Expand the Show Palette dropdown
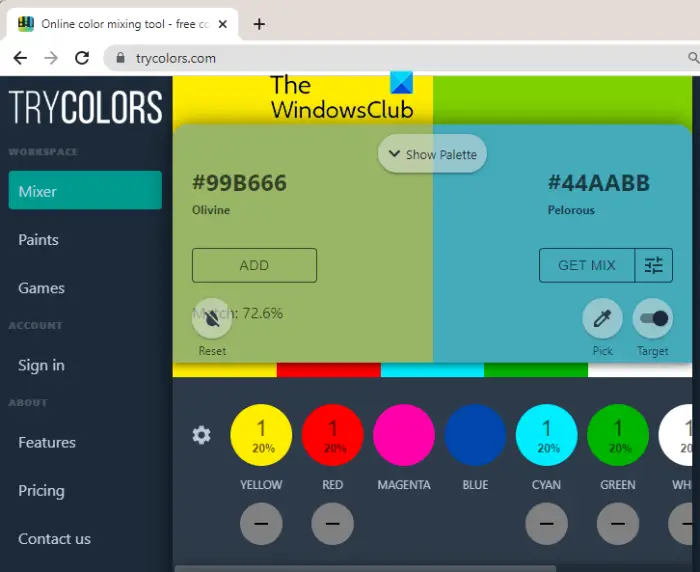The image size is (700, 572). [432, 154]
